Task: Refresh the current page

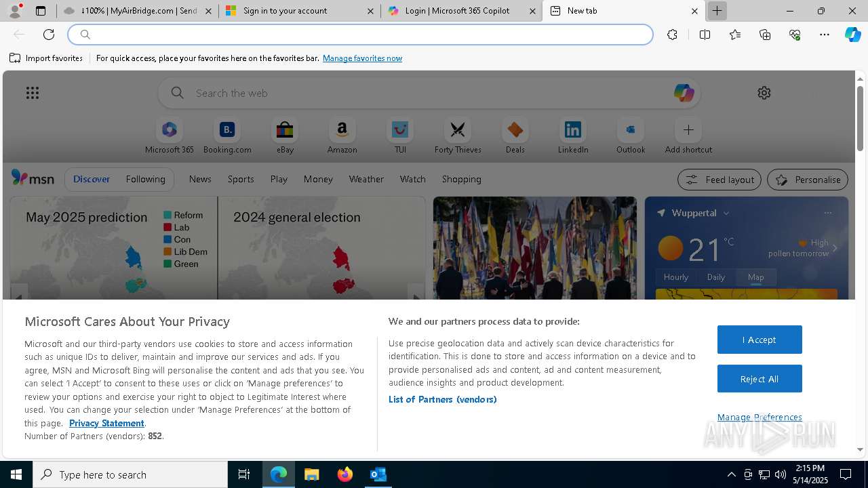Action: tap(49, 35)
